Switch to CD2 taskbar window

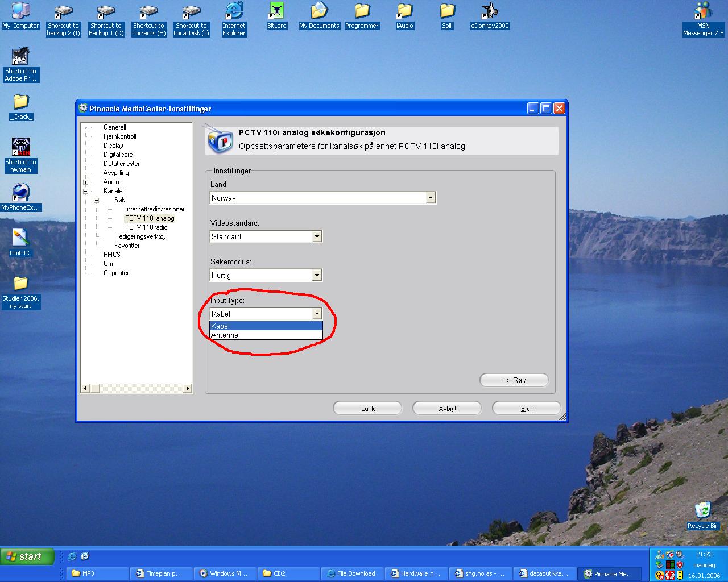click(288, 573)
